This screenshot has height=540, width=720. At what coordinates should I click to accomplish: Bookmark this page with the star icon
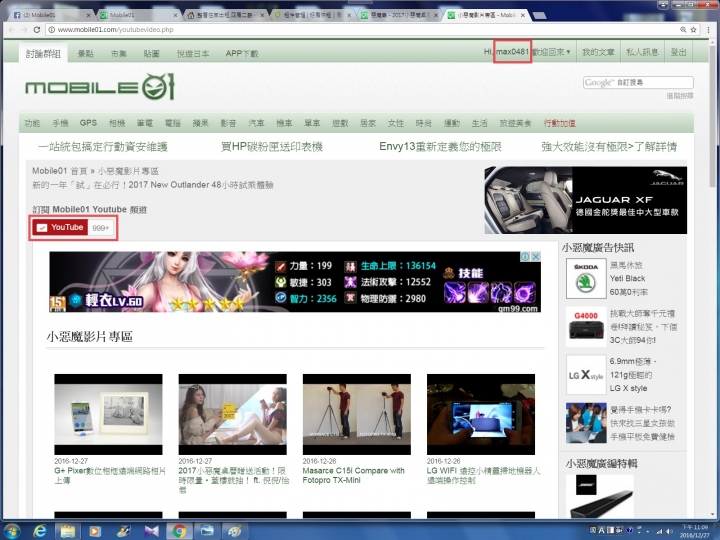tap(693, 29)
